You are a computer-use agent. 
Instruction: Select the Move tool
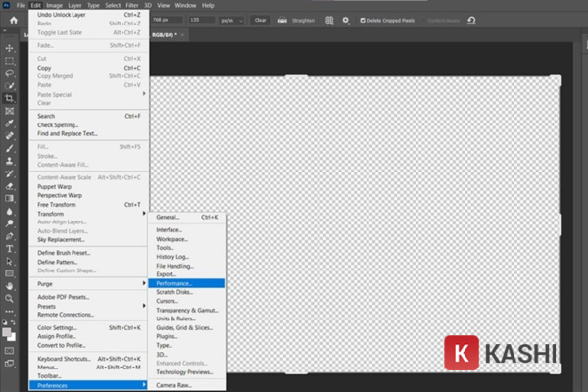pyautogui.click(x=10, y=48)
